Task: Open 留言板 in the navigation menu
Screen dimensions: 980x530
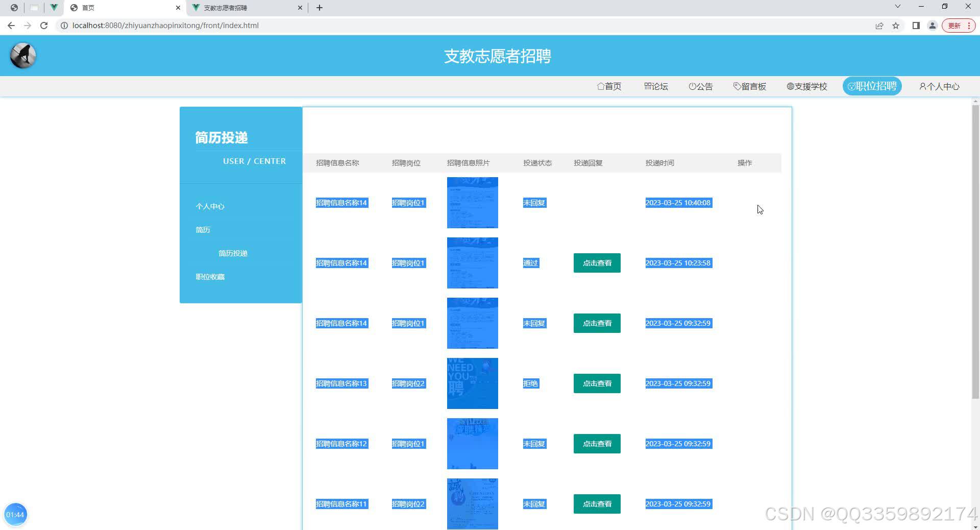Action: coord(750,86)
